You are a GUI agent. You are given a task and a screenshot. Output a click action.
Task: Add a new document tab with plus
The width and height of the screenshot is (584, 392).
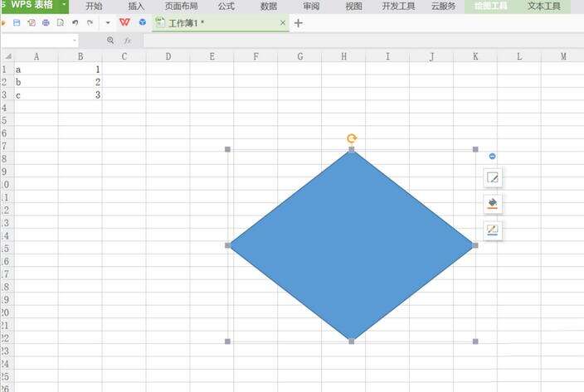point(298,23)
